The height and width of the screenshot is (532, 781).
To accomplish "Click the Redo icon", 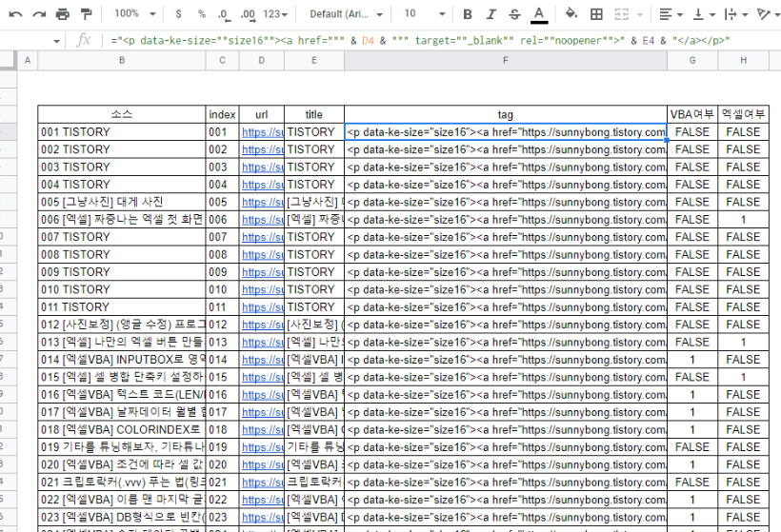I will [x=39, y=14].
